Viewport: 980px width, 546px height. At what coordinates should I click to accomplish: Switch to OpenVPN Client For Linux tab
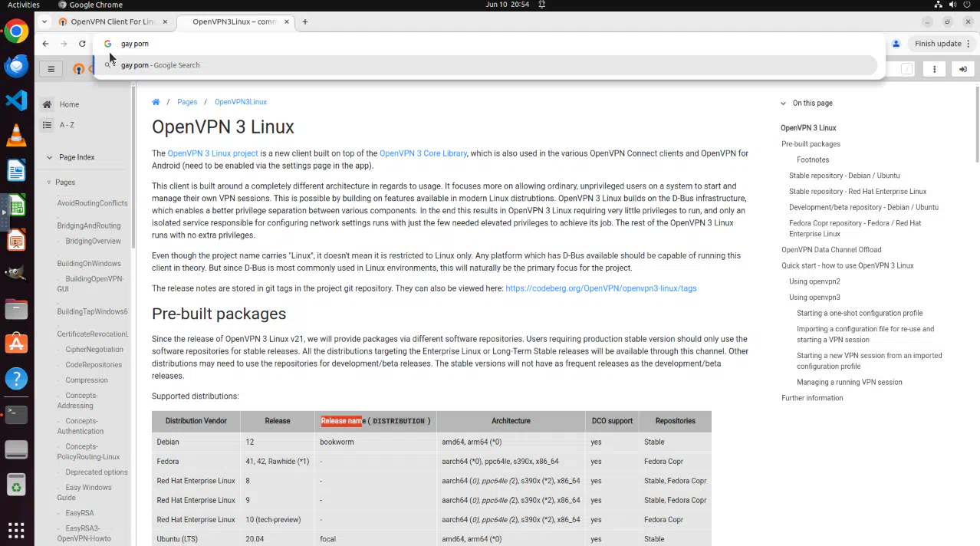(113, 21)
